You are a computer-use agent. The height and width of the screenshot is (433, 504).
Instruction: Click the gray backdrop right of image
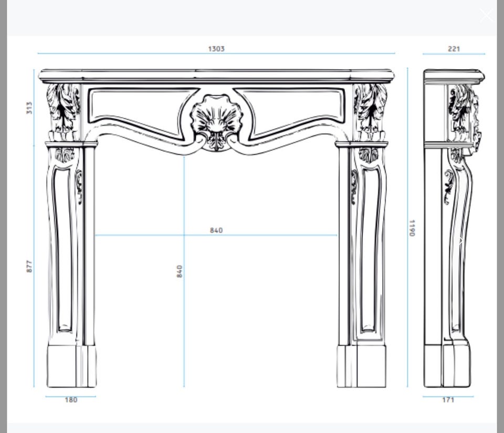click(x=500, y=216)
